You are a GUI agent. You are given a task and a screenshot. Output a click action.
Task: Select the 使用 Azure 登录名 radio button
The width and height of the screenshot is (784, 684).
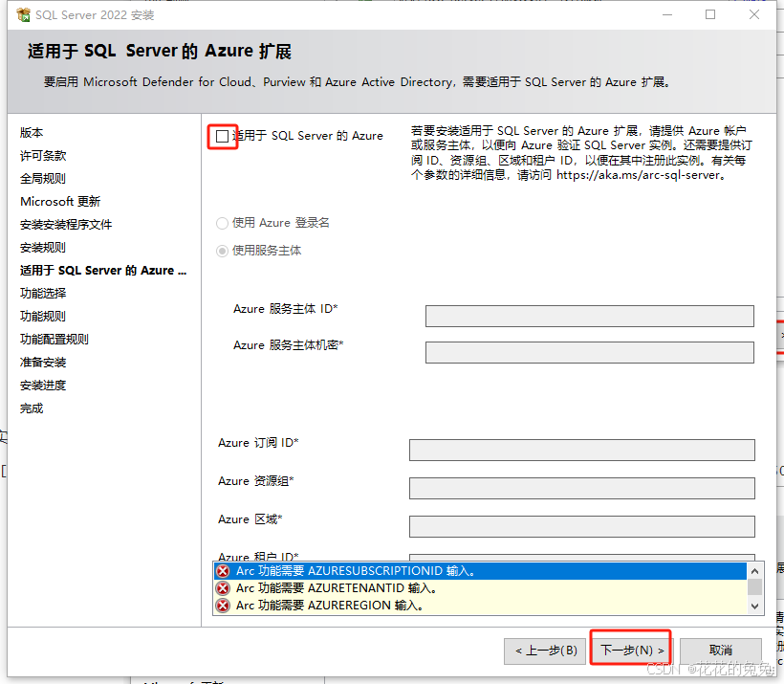click(x=222, y=223)
